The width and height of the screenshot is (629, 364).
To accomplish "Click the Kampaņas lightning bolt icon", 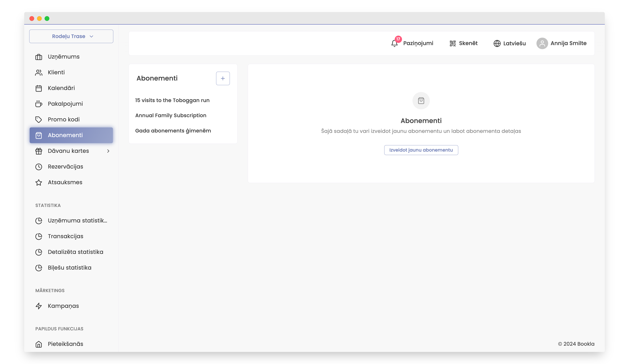I will tap(39, 306).
